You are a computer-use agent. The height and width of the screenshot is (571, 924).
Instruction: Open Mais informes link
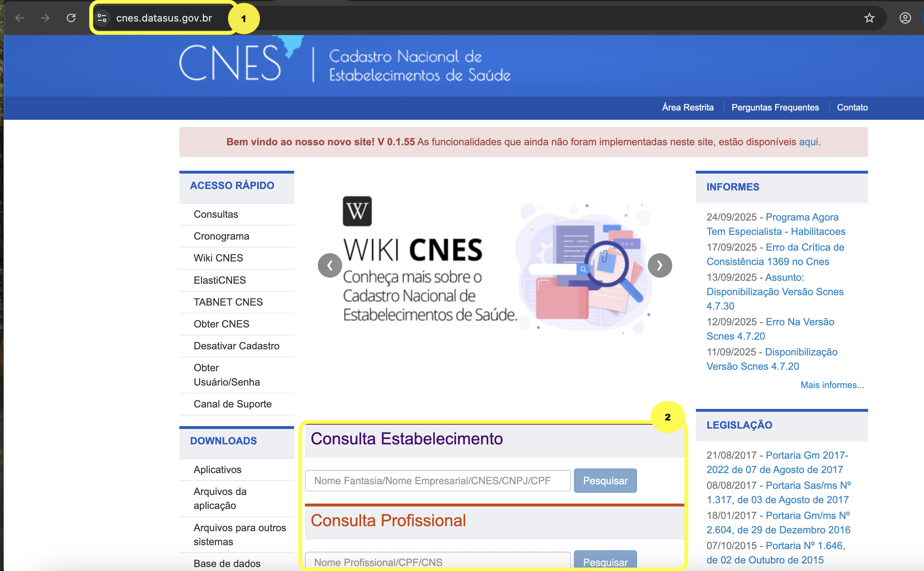pyautogui.click(x=832, y=385)
